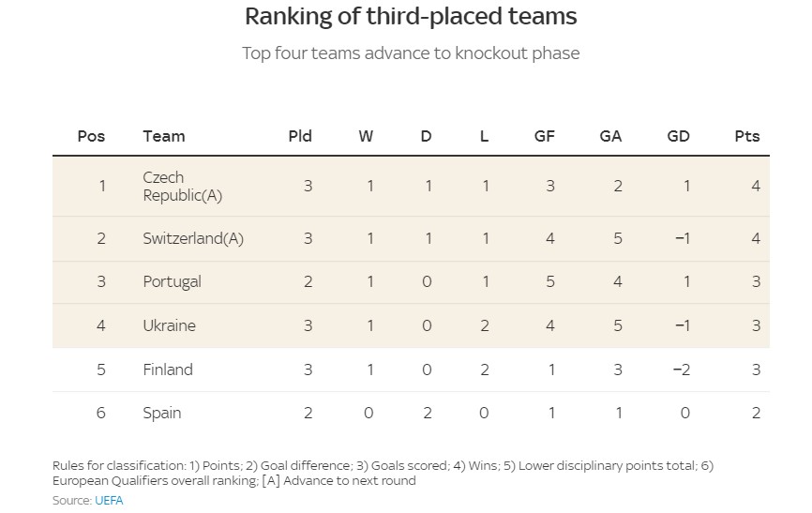This screenshot has width=812, height=513.
Task: Click the W column header
Action: pyautogui.click(x=366, y=136)
